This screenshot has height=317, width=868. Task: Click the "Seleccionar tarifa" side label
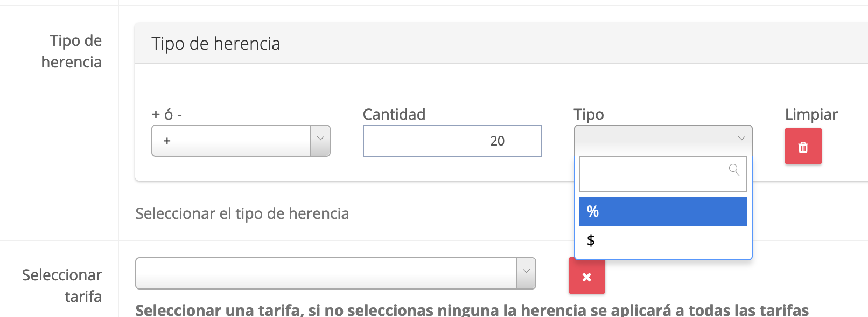(x=62, y=285)
